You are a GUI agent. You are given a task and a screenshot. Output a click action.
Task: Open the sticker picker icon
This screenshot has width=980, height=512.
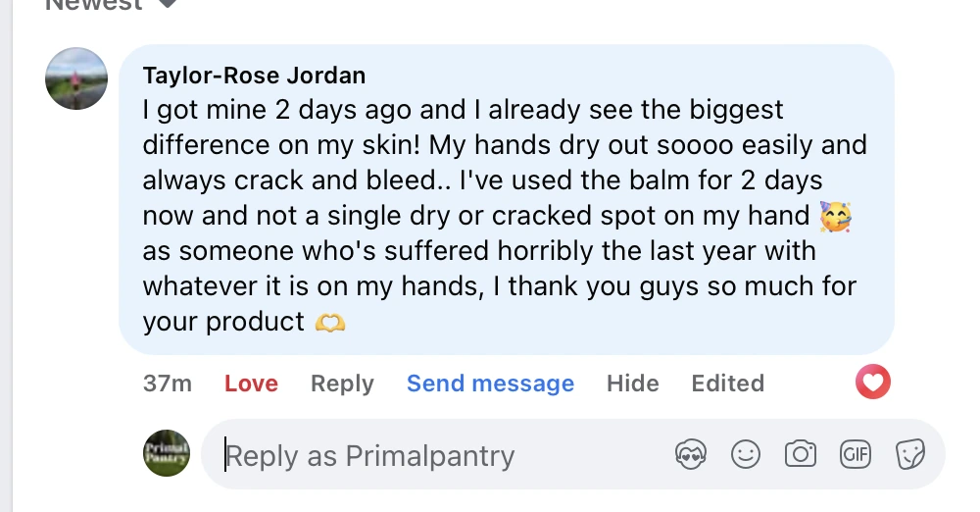tap(910, 454)
